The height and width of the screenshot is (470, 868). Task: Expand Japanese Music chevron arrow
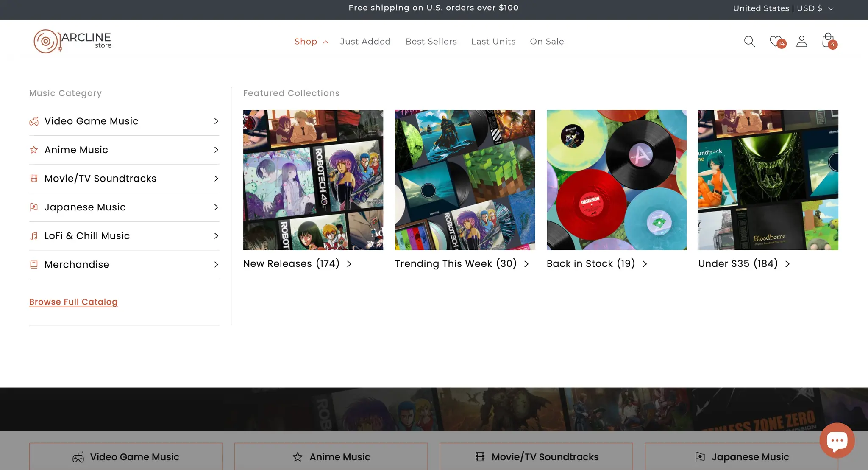pyautogui.click(x=216, y=207)
